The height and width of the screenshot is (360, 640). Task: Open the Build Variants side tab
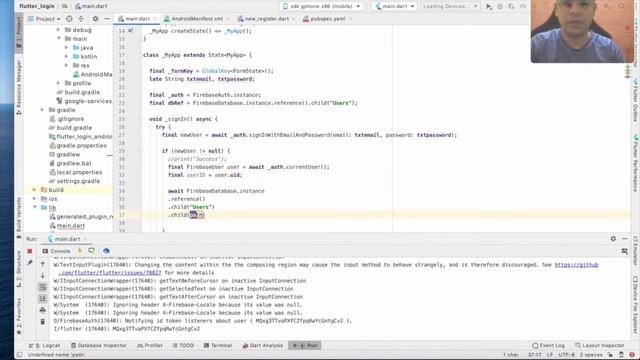(19, 218)
